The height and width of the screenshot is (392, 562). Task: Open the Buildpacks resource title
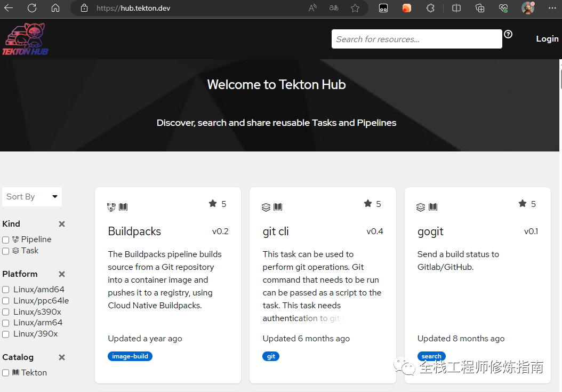point(134,231)
